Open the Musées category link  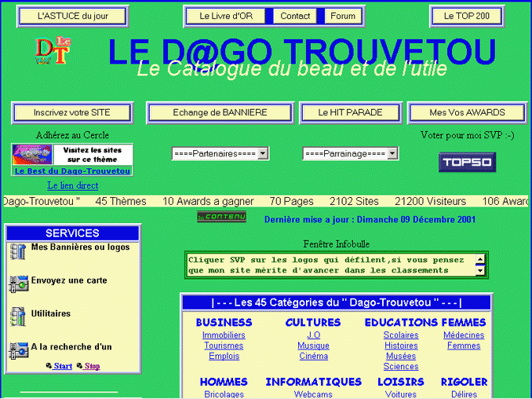pyautogui.click(x=401, y=357)
